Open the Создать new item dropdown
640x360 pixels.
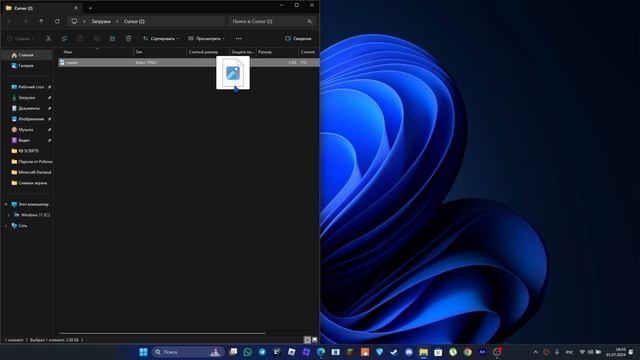[x=20, y=38]
